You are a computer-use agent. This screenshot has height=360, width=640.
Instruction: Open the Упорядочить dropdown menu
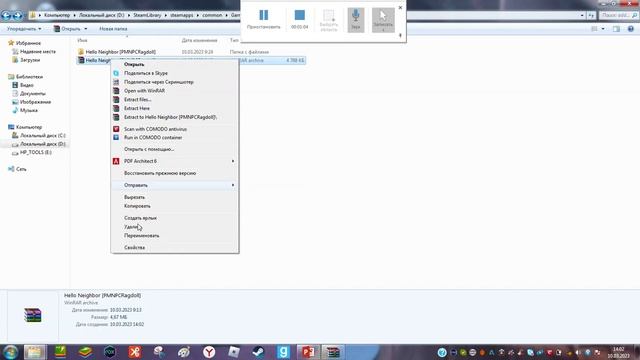pos(24,29)
